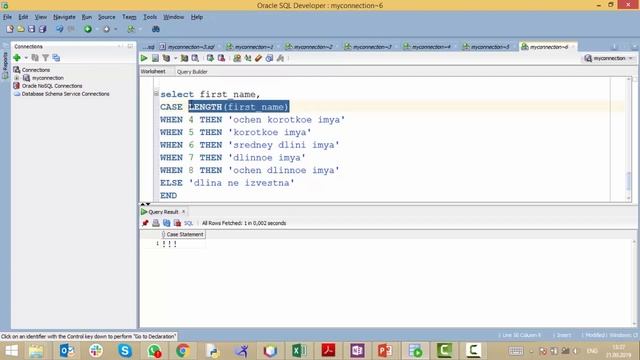Viewport: 640px width, 360px height.
Task: Click the Windows Start button
Action: (x=11, y=351)
